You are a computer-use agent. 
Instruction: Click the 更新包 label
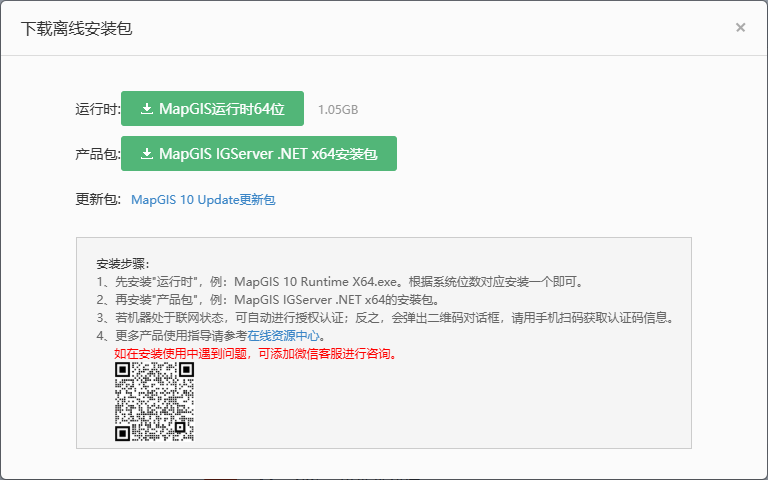point(97,200)
